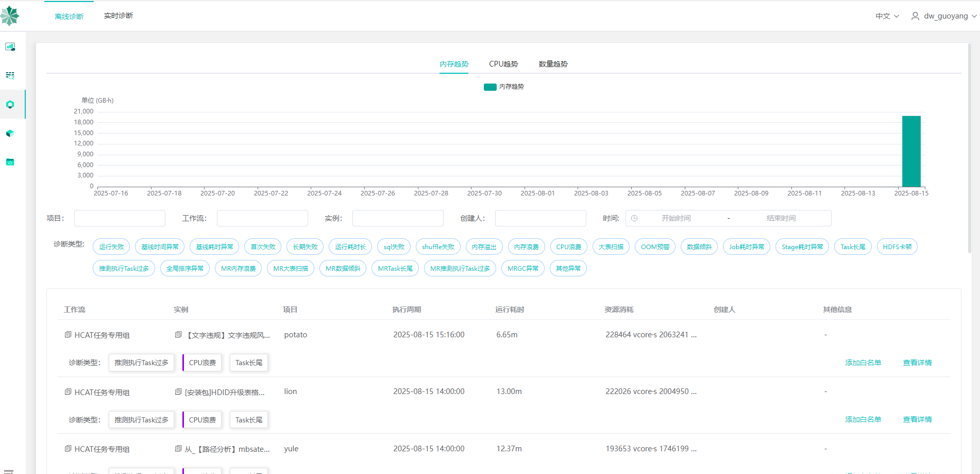980x474 pixels.
Task: Focus the 项目 input field
Action: 120,218
